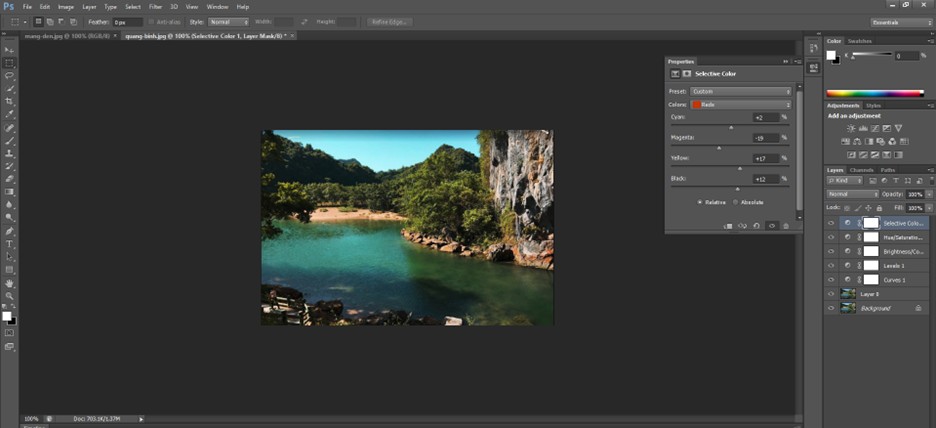Select the Pen tool
The image size is (936, 428).
[x=10, y=231]
